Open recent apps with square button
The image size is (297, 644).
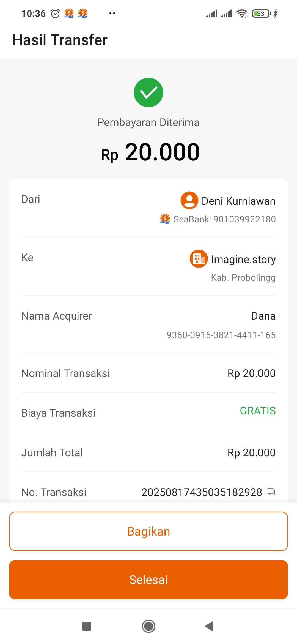pos(87,626)
